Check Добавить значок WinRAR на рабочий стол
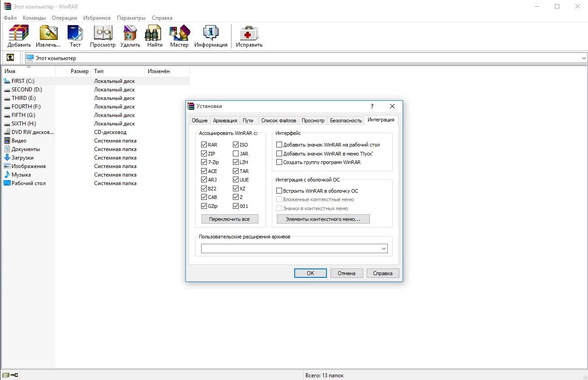The width and height of the screenshot is (588, 380). click(x=279, y=145)
